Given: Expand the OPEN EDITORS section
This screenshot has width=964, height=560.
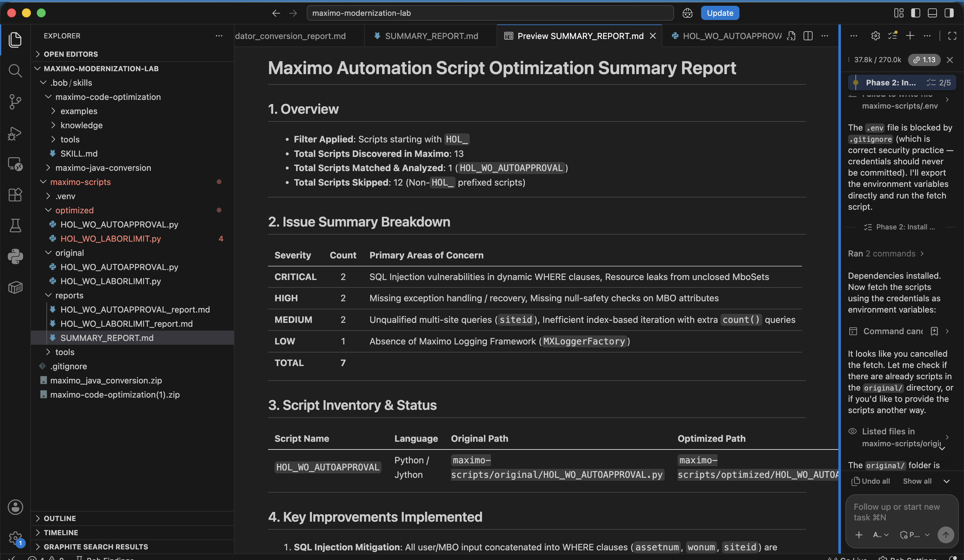Looking at the screenshot, I should [x=132, y=54].
